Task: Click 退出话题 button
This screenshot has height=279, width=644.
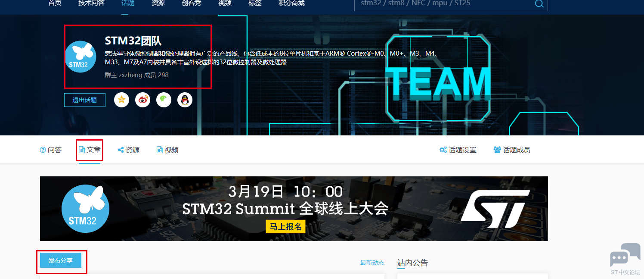Action: point(85,100)
